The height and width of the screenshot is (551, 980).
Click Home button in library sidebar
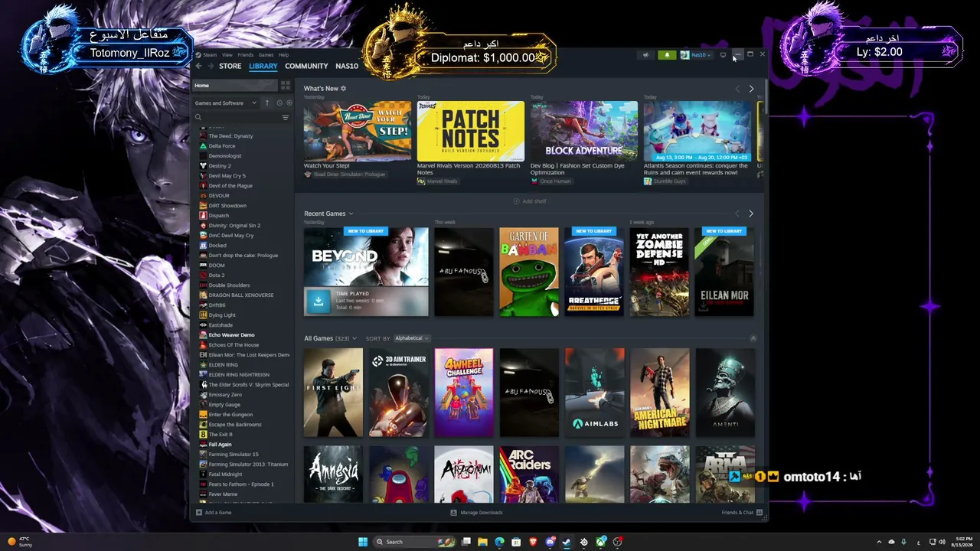[234, 86]
